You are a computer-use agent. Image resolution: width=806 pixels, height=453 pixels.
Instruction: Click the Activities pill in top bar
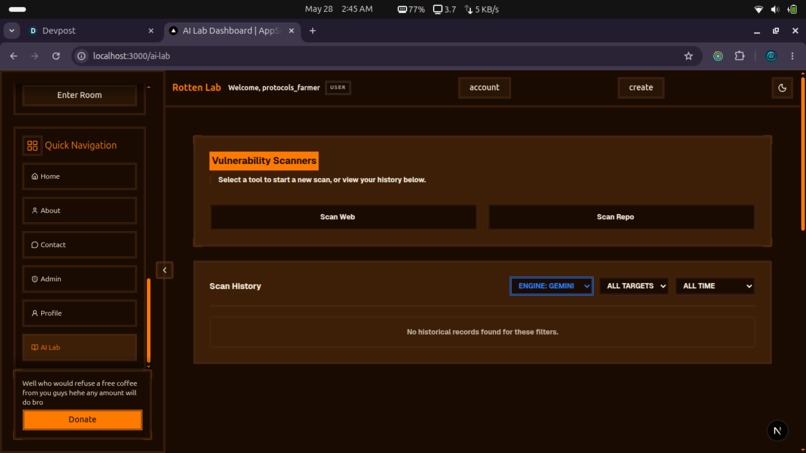[x=17, y=9]
